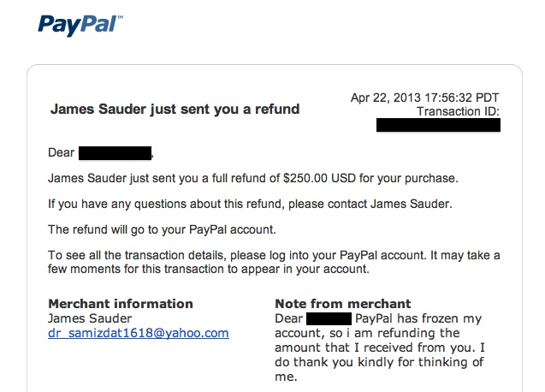This screenshot has width=545, height=392.
Task: Open the dr_samizdat1618@yahoo.com email link
Action: pyautogui.click(x=139, y=333)
